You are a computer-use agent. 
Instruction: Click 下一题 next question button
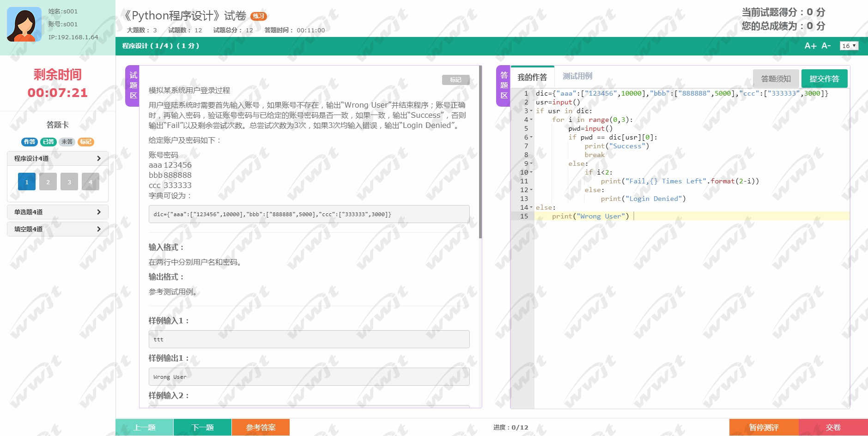[202, 427]
